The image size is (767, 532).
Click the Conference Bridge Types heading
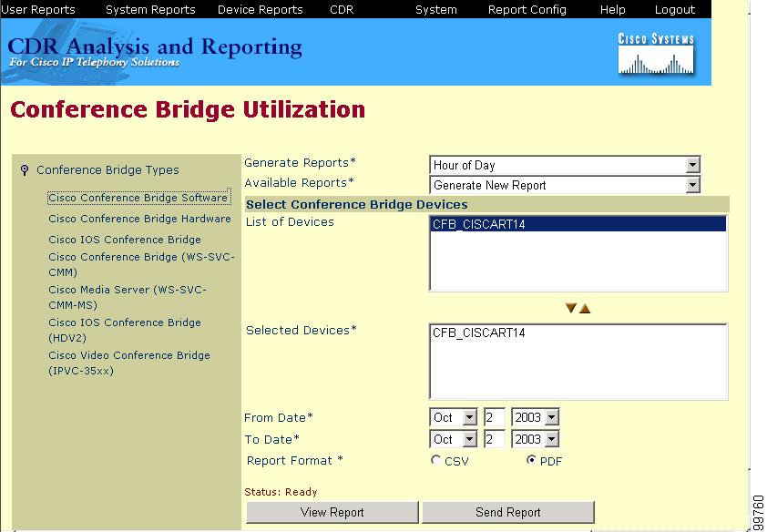(x=107, y=170)
